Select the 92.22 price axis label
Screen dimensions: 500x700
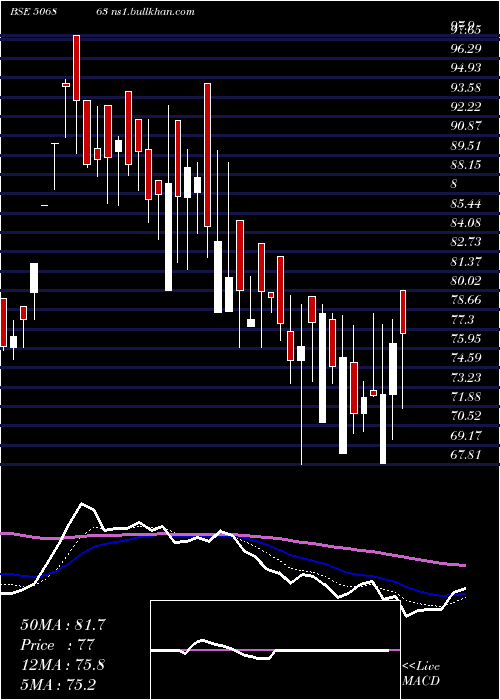coord(466,107)
